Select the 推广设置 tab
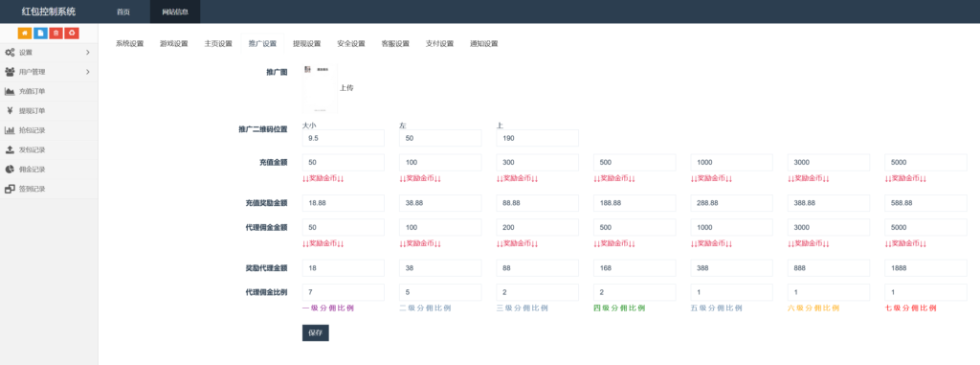The image size is (980, 365). pyautogui.click(x=262, y=44)
